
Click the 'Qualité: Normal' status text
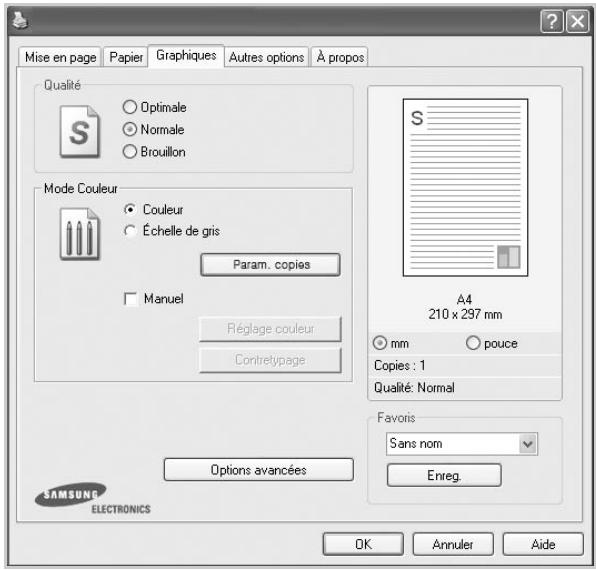tap(414, 388)
